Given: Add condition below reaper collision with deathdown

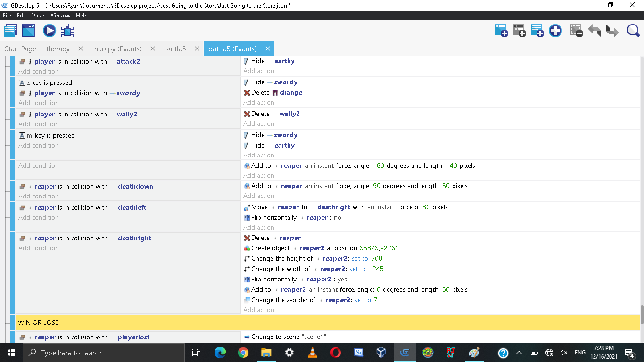Looking at the screenshot, I should [x=39, y=196].
